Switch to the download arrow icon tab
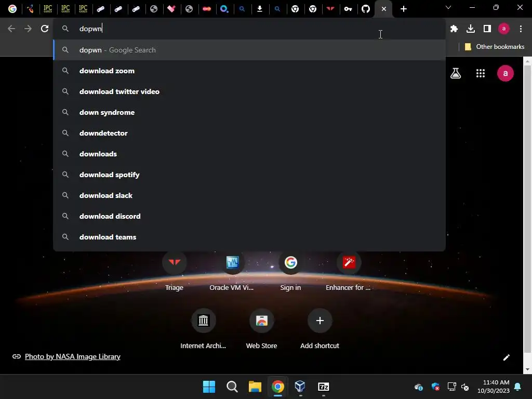Viewport: 532px width, 399px height. (x=260, y=9)
